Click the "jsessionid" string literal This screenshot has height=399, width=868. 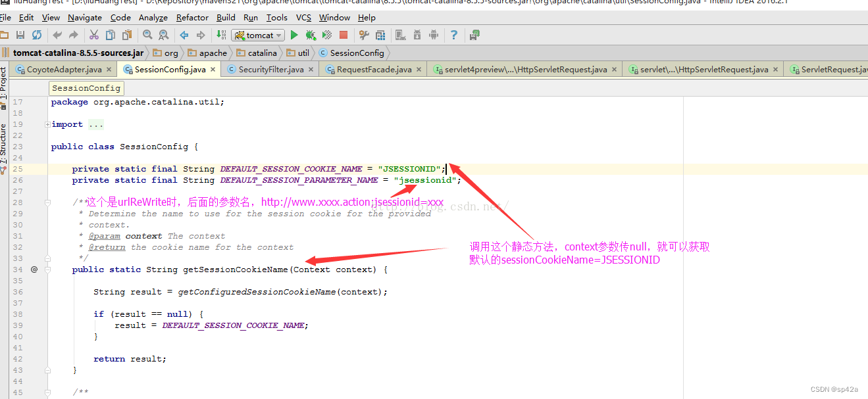pos(425,180)
